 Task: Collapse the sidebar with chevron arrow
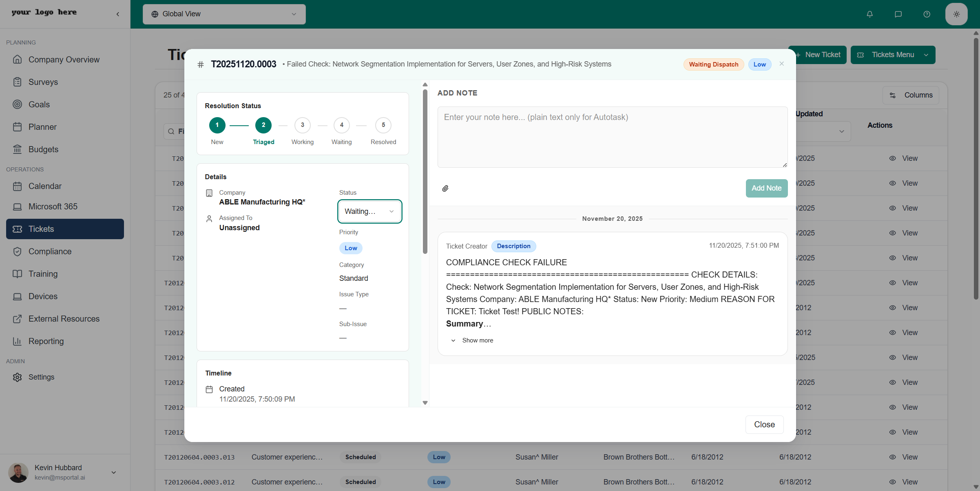tap(118, 14)
